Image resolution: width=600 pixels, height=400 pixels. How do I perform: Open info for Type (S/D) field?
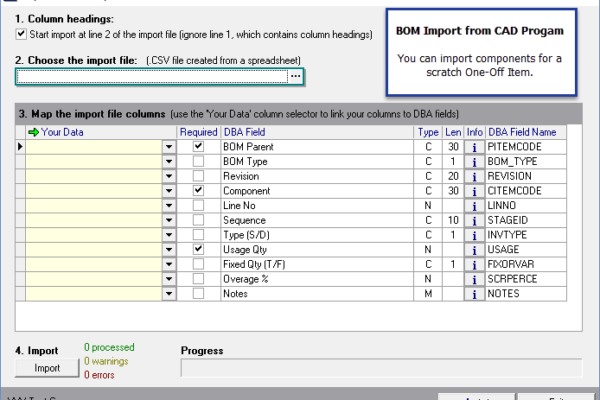[x=474, y=235]
